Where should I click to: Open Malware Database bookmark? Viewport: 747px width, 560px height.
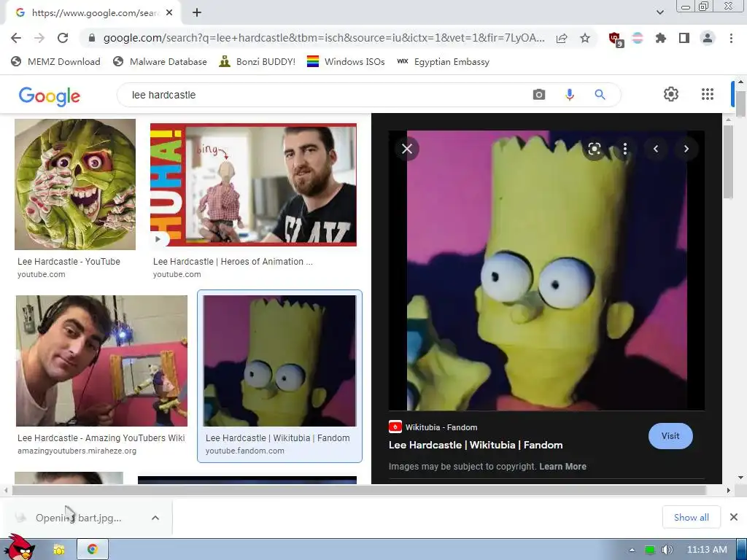point(160,61)
